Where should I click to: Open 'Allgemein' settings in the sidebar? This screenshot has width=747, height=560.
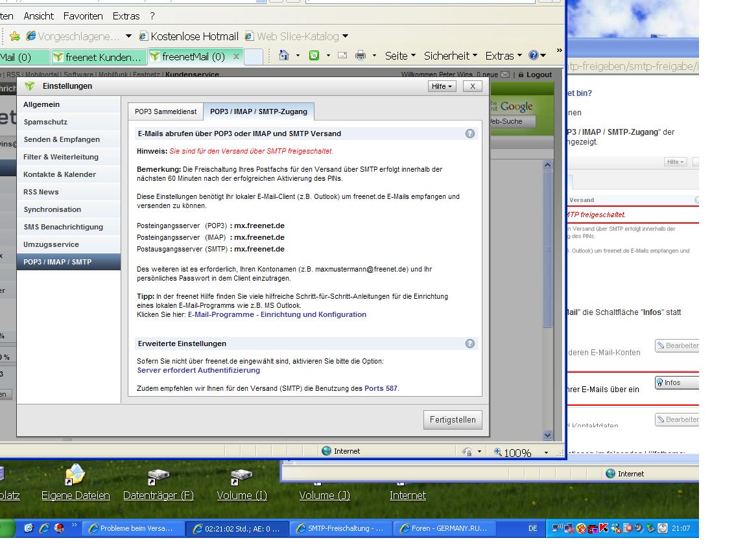[69, 105]
